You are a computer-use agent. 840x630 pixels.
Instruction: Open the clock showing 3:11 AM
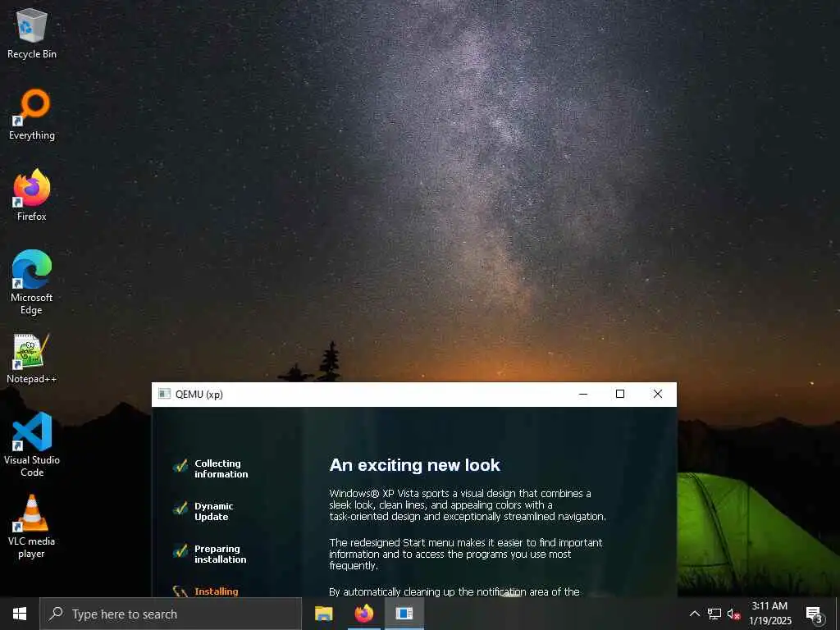[769, 614]
